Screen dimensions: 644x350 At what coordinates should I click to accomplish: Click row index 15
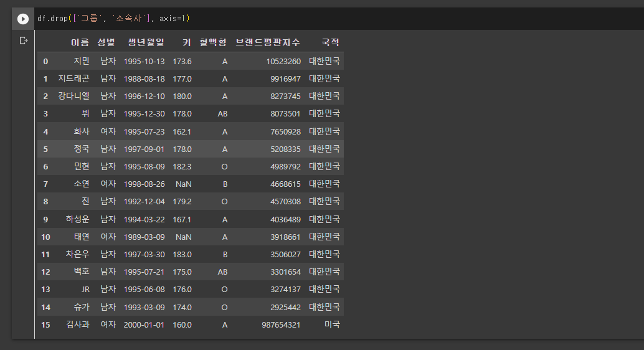[45, 324]
